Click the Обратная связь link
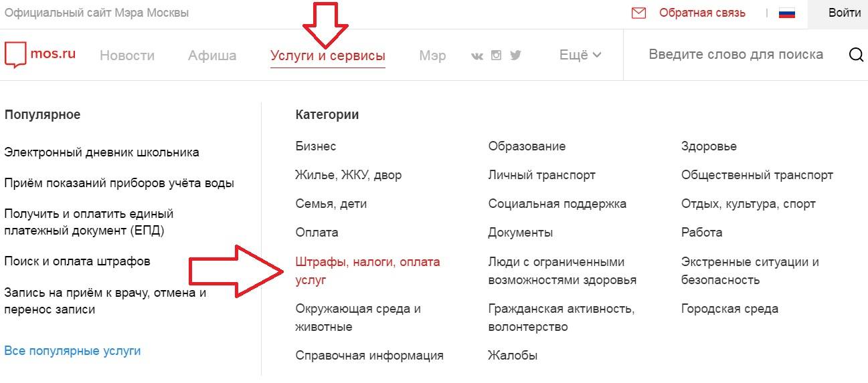Screen dimensions: 868x383 (702, 13)
